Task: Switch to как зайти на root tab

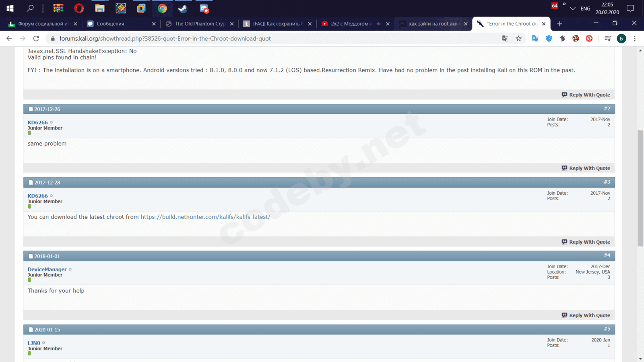Action: (x=434, y=24)
